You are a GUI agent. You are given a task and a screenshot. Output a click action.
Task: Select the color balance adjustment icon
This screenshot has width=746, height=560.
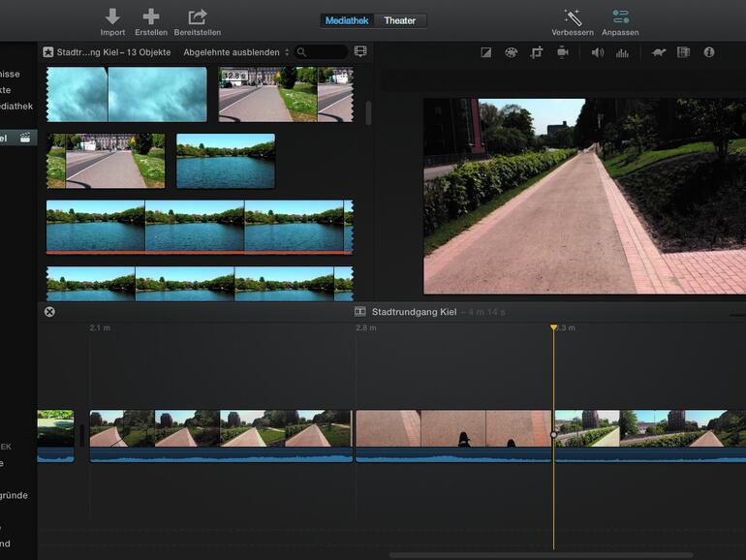click(x=486, y=52)
